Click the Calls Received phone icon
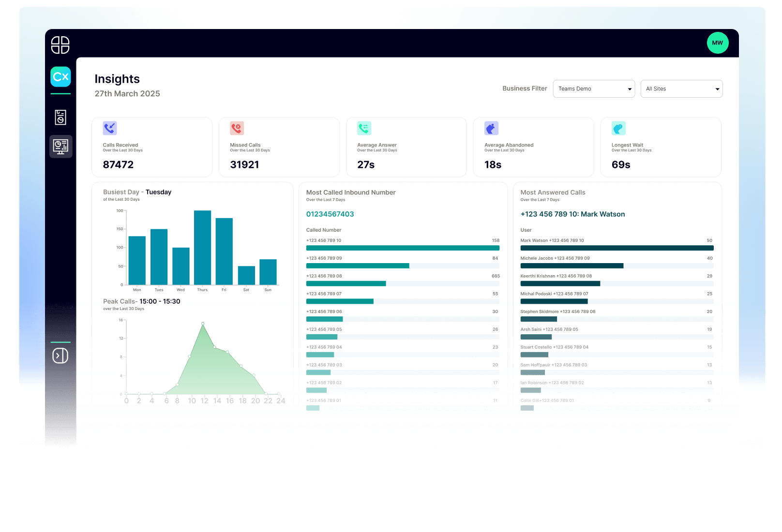782x532 pixels. [x=110, y=128]
